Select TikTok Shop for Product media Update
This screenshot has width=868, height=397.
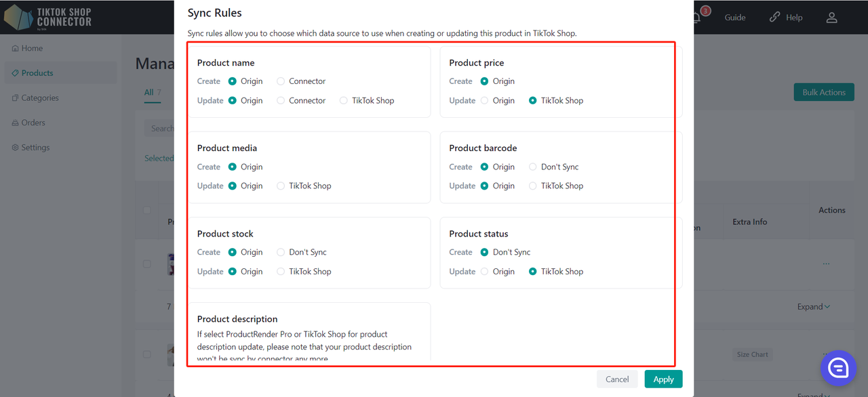(281, 186)
